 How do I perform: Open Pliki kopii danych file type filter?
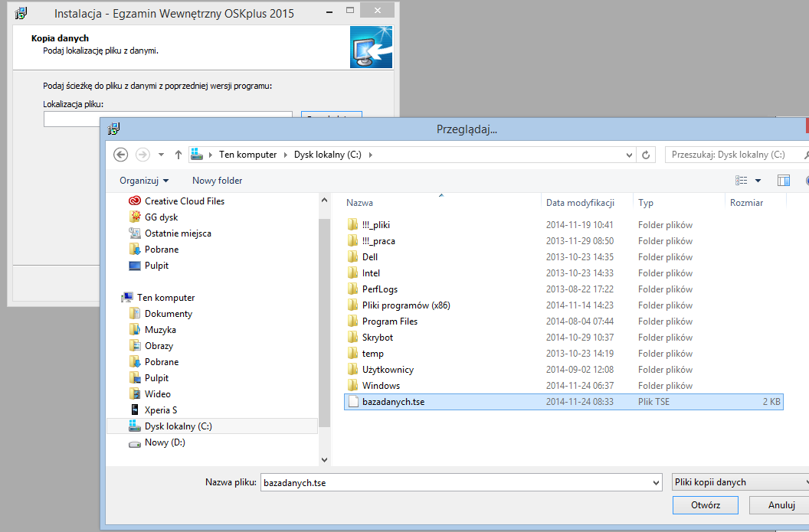tap(740, 482)
